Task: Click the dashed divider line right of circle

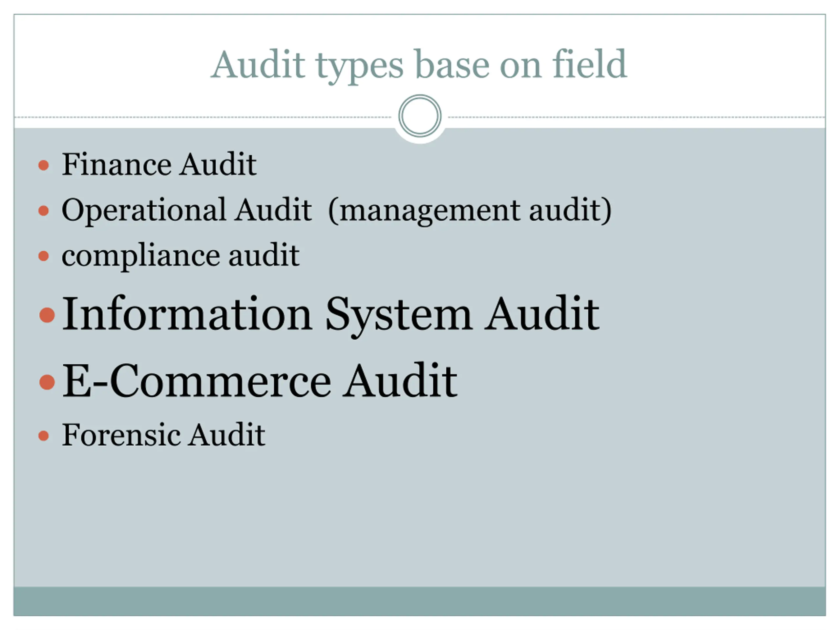Action: pyautogui.click(x=637, y=117)
